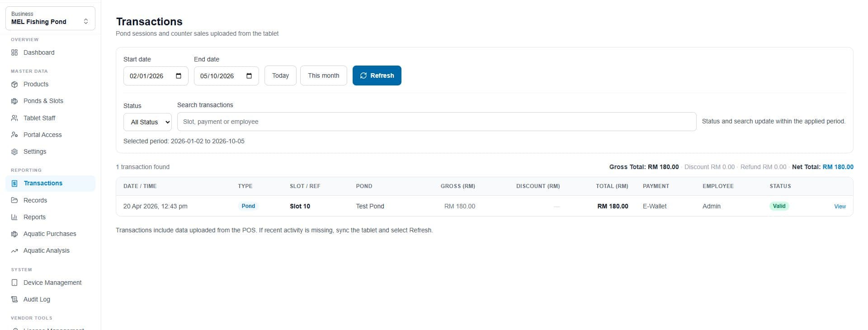Click the Test Pond cell

(x=370, y=206)
